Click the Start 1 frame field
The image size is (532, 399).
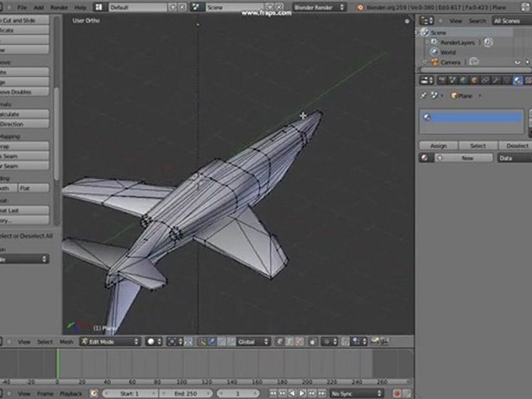pos(129,393)
